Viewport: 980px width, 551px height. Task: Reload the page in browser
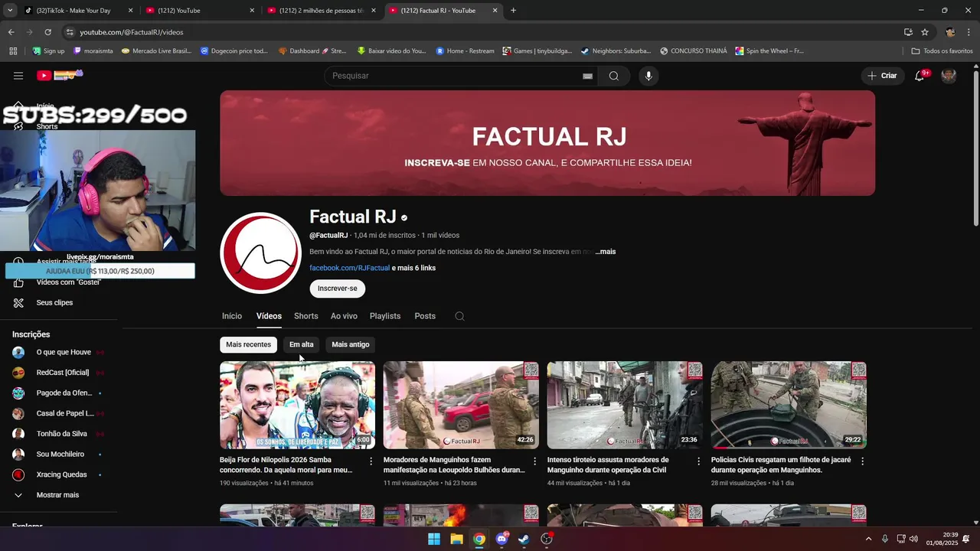coord(47,32)
